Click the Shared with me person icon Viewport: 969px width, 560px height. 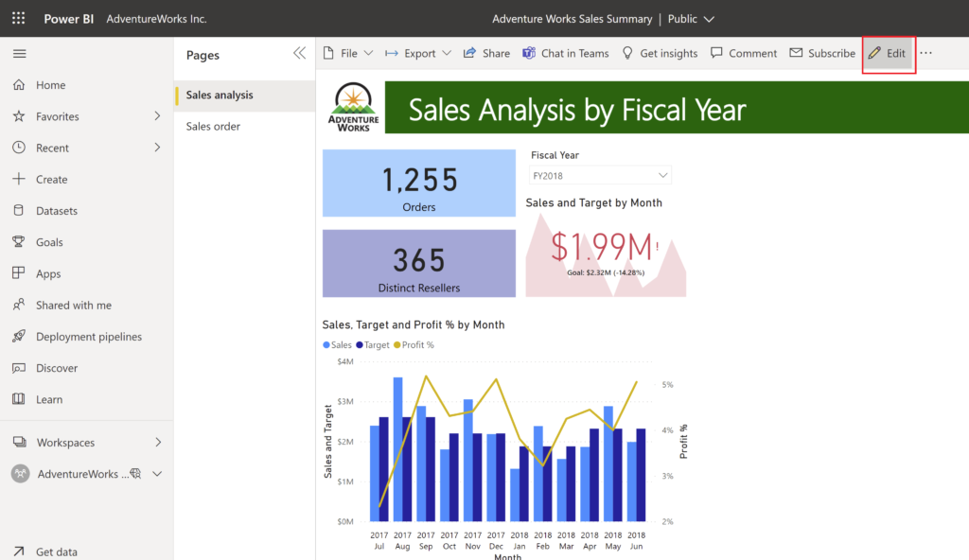[19, 305]
